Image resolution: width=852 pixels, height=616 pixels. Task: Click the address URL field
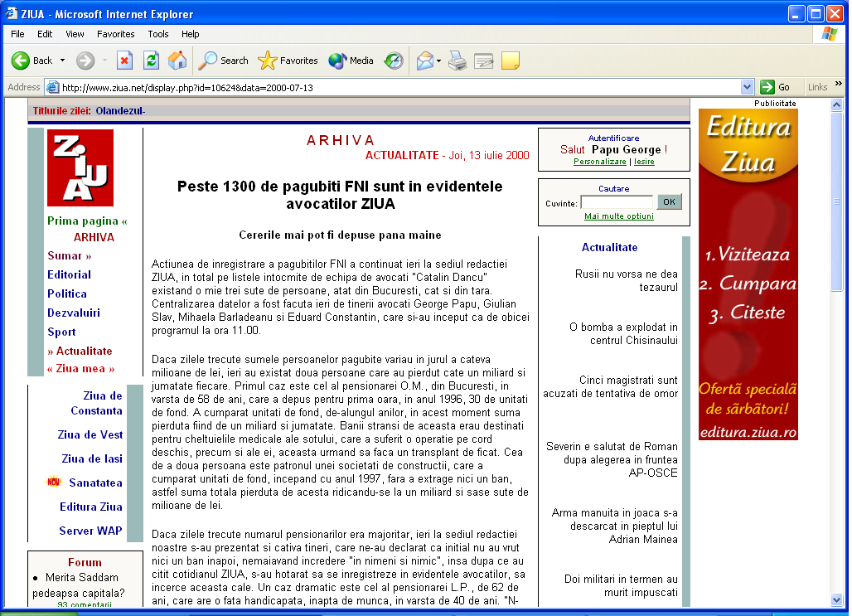[x=399, y=88]
